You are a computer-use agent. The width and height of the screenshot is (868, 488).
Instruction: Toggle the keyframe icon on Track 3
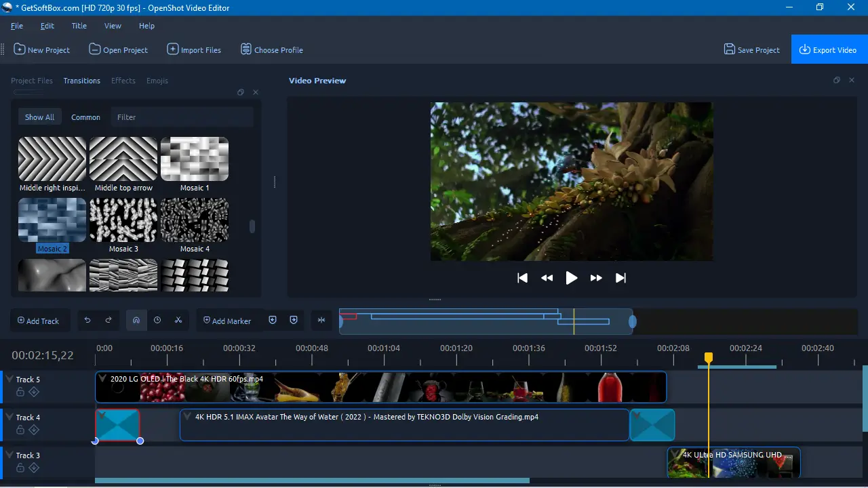pos(33,468)
